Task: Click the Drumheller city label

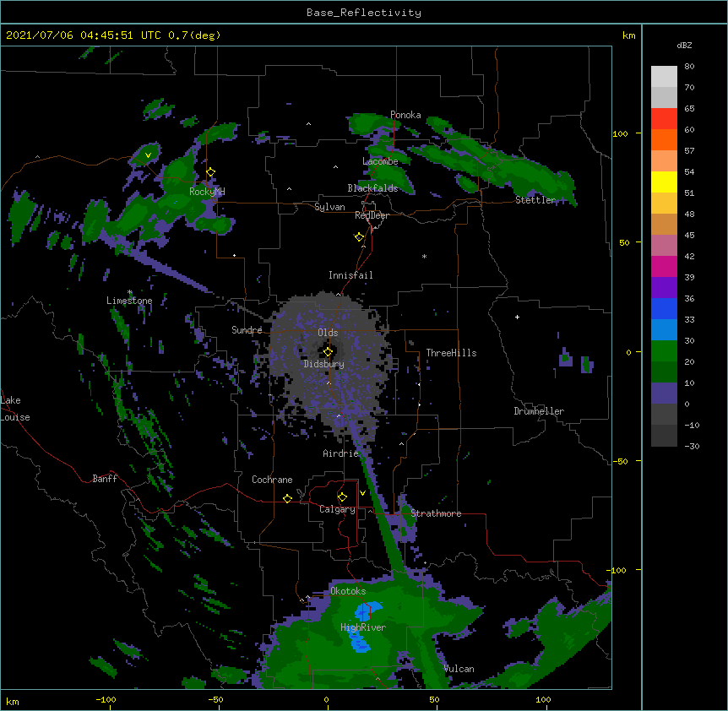Action: [539, 411]
